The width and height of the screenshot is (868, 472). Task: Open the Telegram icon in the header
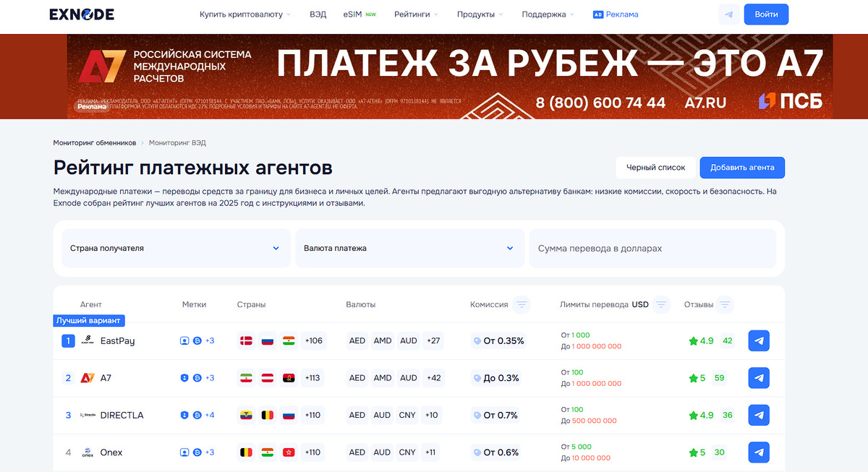coord(728,14)
